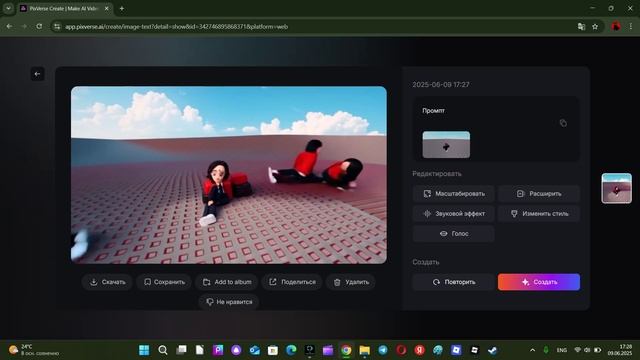This screenshot has height=360, width=640.
Task: Click the Масштабировать upscale button
Action: pos(453,193)
